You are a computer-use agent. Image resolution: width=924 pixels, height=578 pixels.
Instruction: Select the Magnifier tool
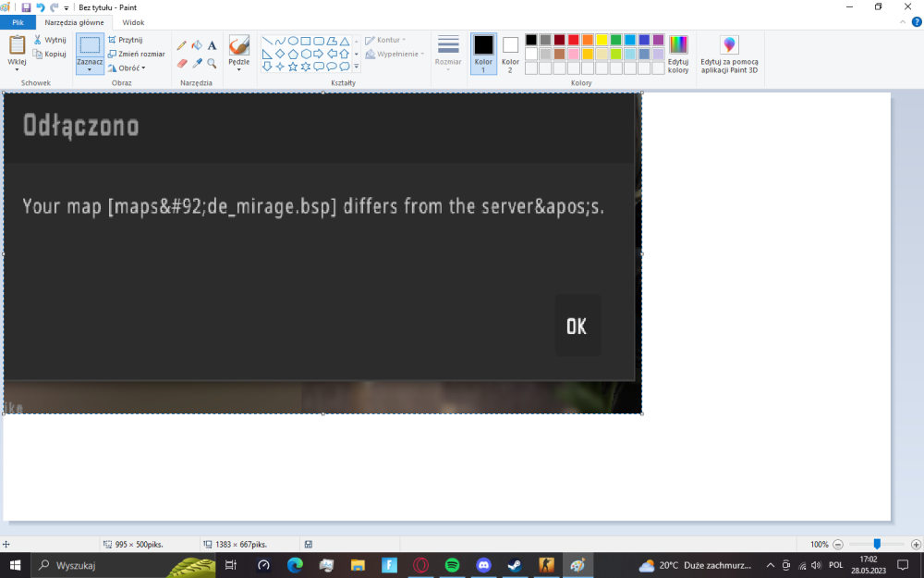pyautogui.click(x=213, y=63)
